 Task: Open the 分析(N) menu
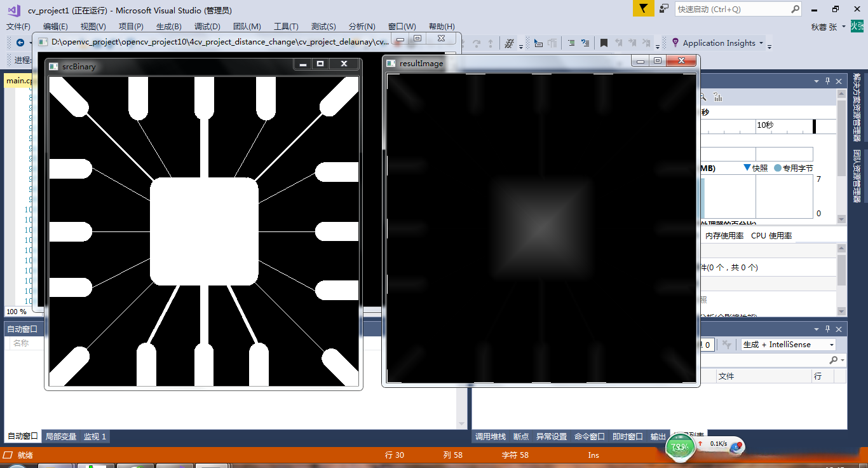click(x=362, y=27)
